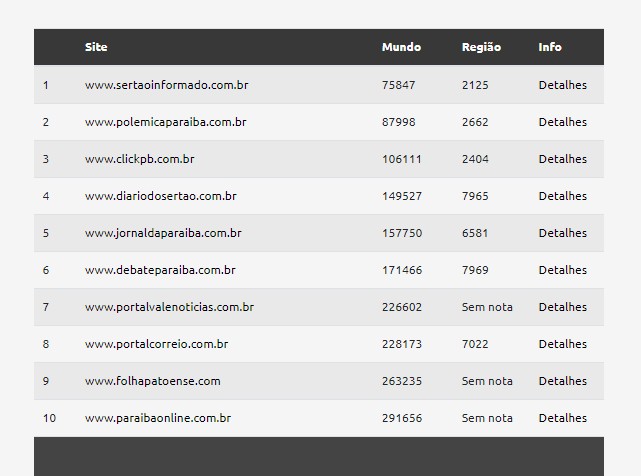The width and height of the screenshot is (641, 476).
Task: Visit www.folhapatoense.com link
Action: coord(152,381)
